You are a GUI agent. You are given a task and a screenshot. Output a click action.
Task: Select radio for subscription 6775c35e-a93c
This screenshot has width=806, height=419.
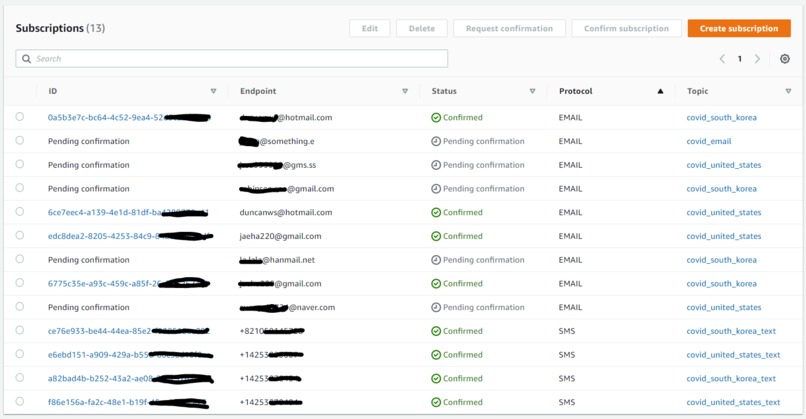pyautogui.click(x=20, y=282)
